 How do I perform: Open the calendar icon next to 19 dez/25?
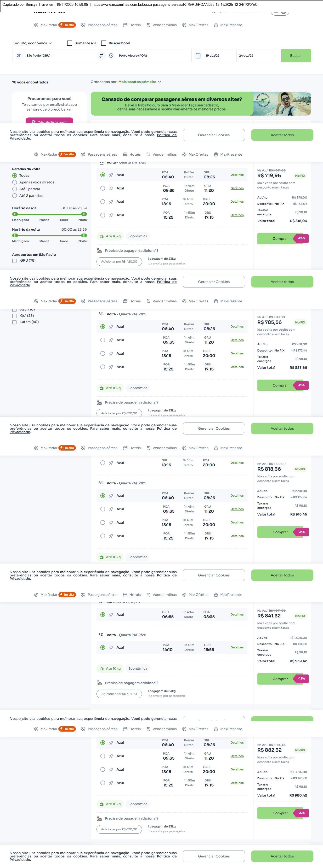point(198,56)
